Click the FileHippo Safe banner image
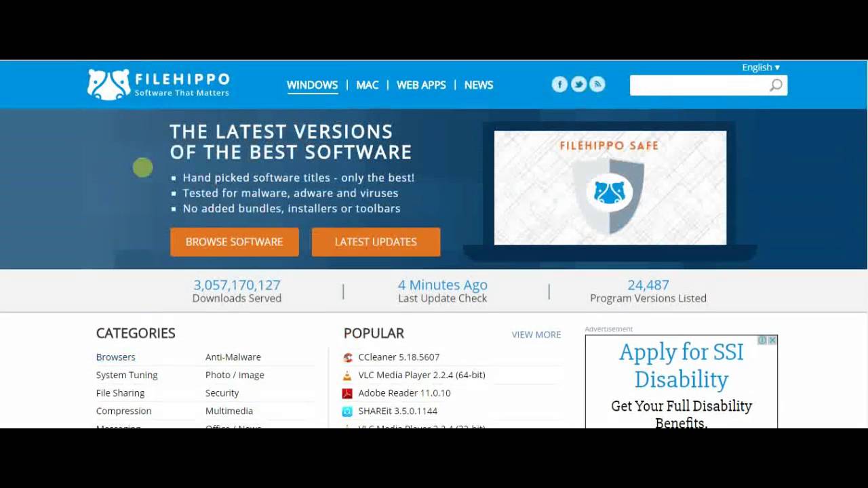The height and width of the screenshot is (488, 868). [x=610, y=188]
